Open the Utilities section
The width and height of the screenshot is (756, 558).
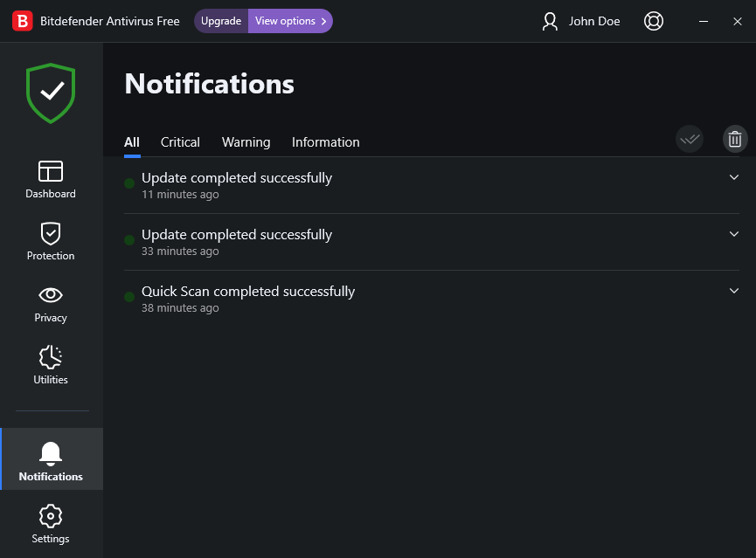[51, 365]
